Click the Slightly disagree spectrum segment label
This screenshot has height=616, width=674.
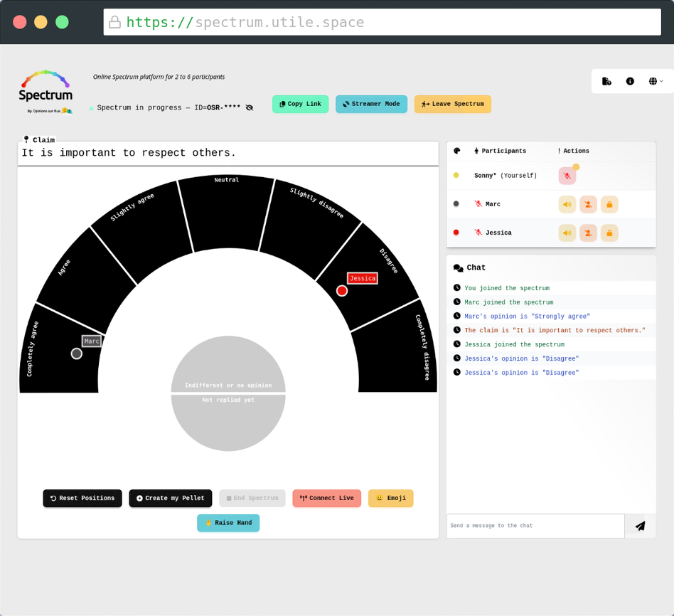point(317,203)
